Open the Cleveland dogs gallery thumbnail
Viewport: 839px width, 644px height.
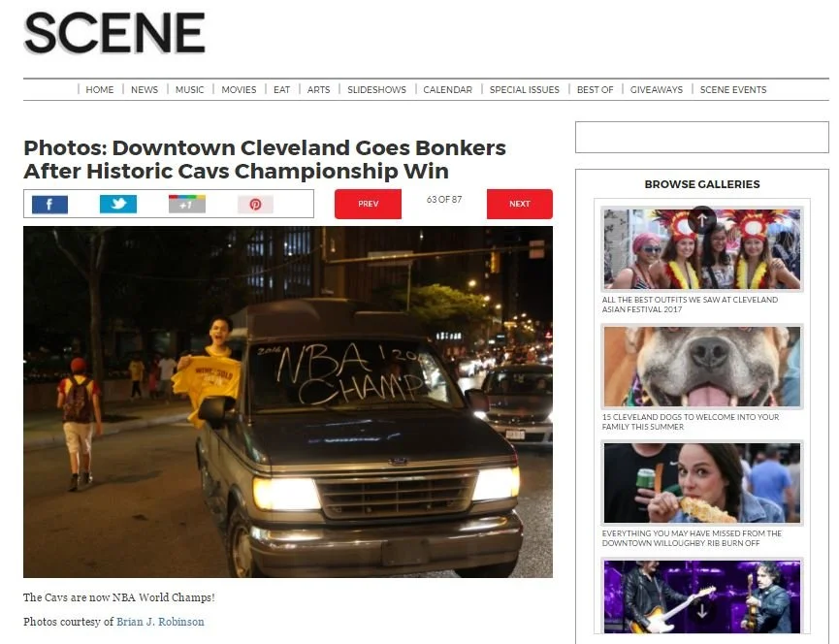coord(702,367)
